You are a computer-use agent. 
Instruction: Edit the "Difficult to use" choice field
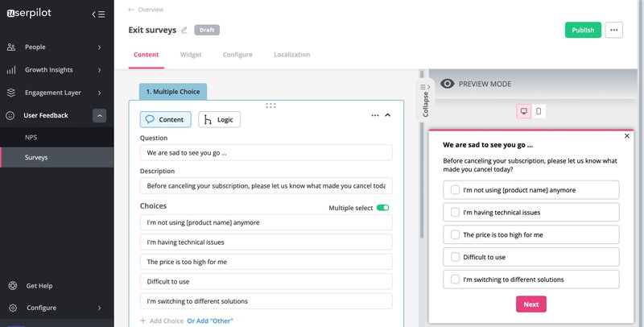pos(266,281)
